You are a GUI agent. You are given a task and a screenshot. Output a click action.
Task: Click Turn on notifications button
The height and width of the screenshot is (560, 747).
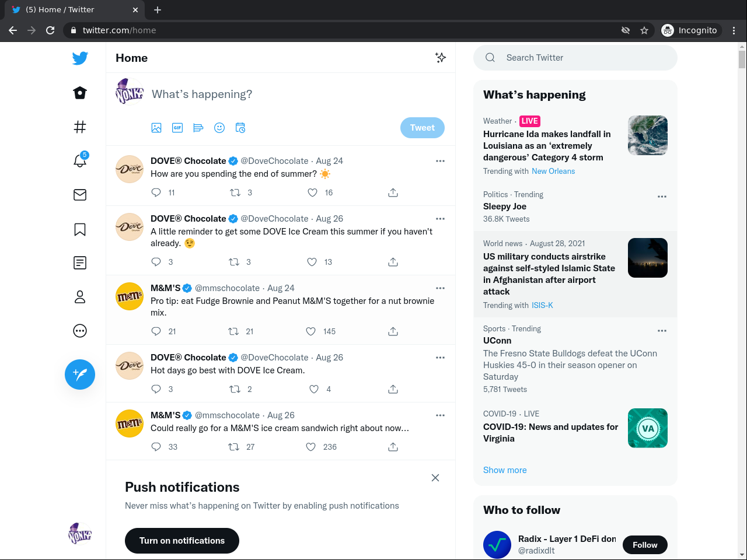[x=182, y=541]
